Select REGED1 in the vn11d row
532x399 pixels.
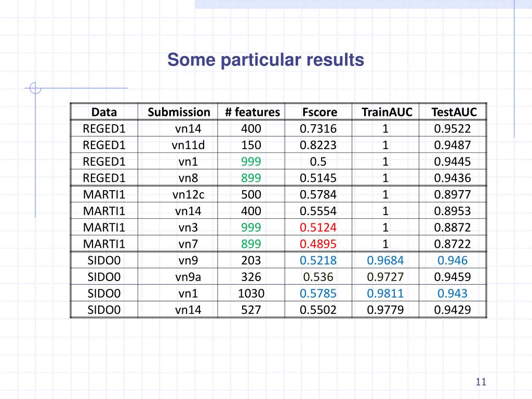coord(104,145)
